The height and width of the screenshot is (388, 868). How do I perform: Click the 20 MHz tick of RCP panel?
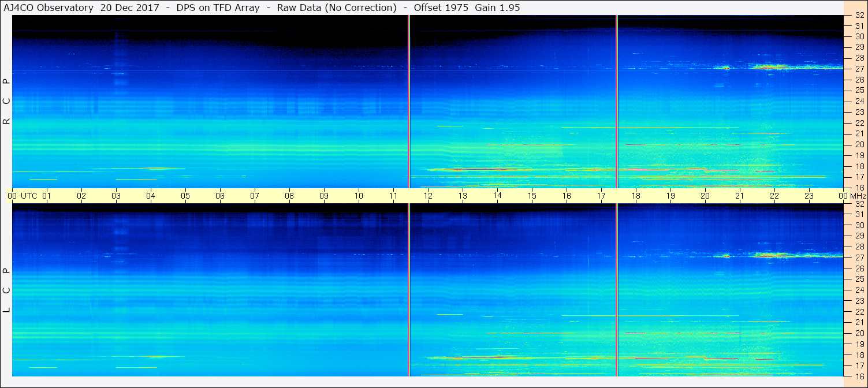coord(859,144)
